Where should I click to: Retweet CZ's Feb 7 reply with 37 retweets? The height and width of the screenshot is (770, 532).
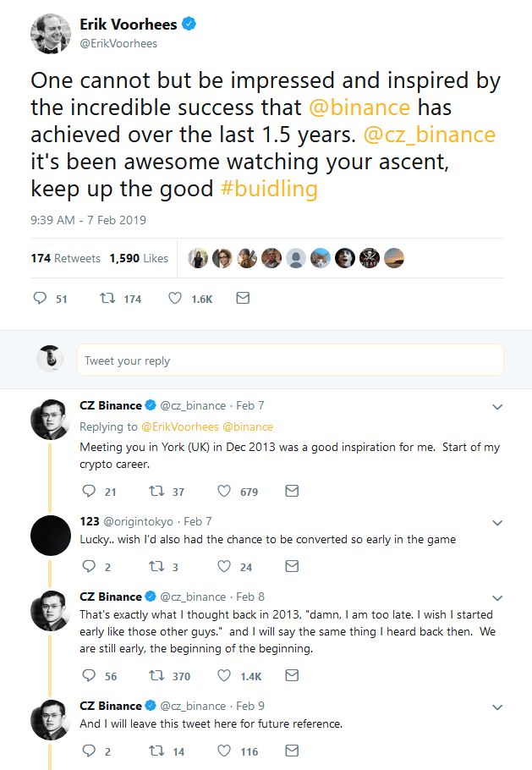click(156, 491)
